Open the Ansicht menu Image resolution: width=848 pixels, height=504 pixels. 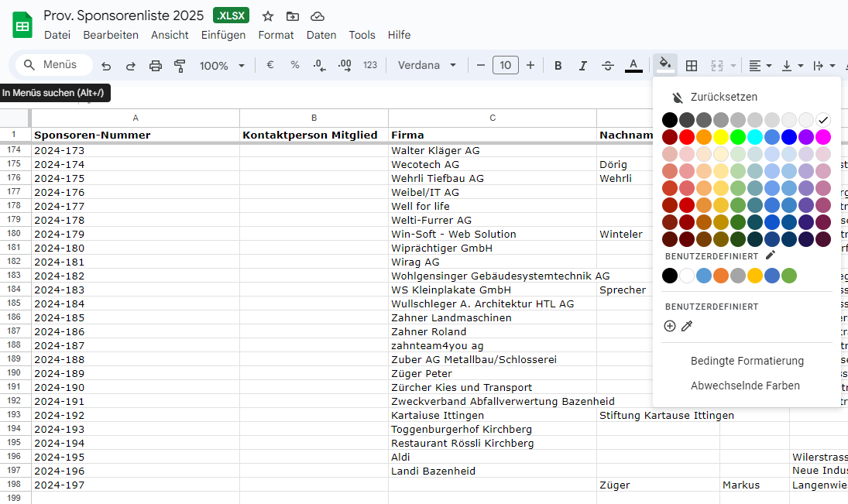click(x=170, y=35)
